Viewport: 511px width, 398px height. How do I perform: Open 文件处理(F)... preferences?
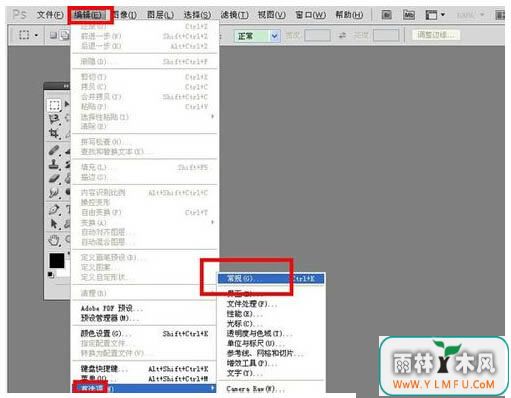point(252,304)
